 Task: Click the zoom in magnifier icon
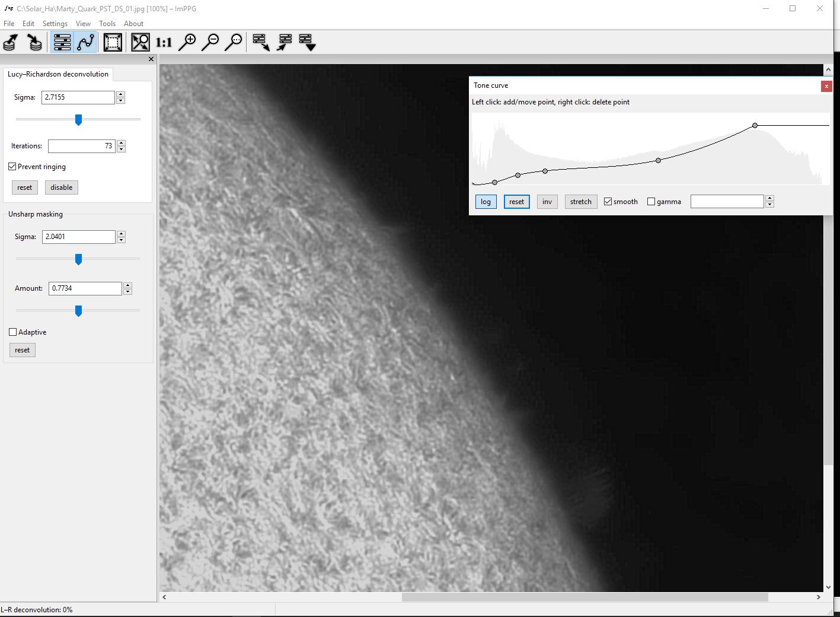click(187, 42)
